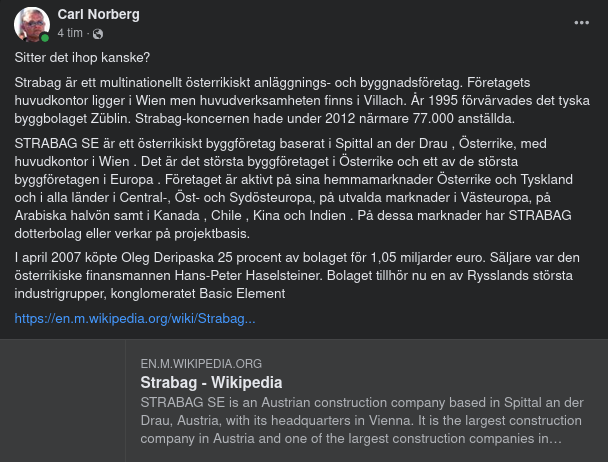This screenshot has height=462, width=608.
Task: Click the globe public-audience icon
Action: (x=98, y=33)
